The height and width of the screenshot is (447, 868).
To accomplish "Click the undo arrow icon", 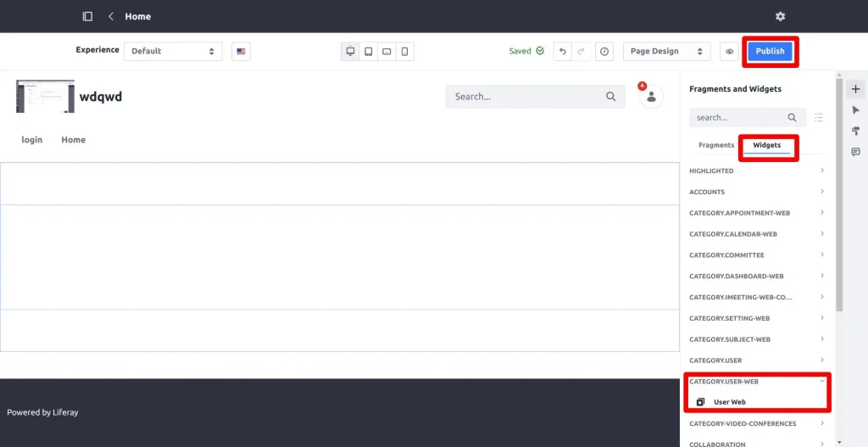I will pyautogui.click(x=563, y=51).
